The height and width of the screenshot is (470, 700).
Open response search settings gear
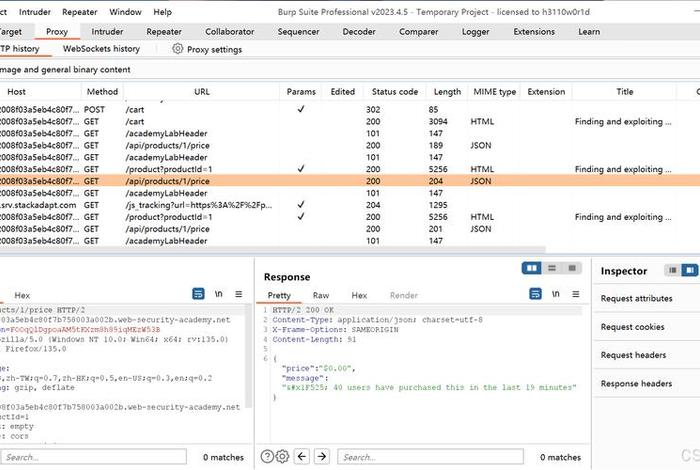click(283, 457)
